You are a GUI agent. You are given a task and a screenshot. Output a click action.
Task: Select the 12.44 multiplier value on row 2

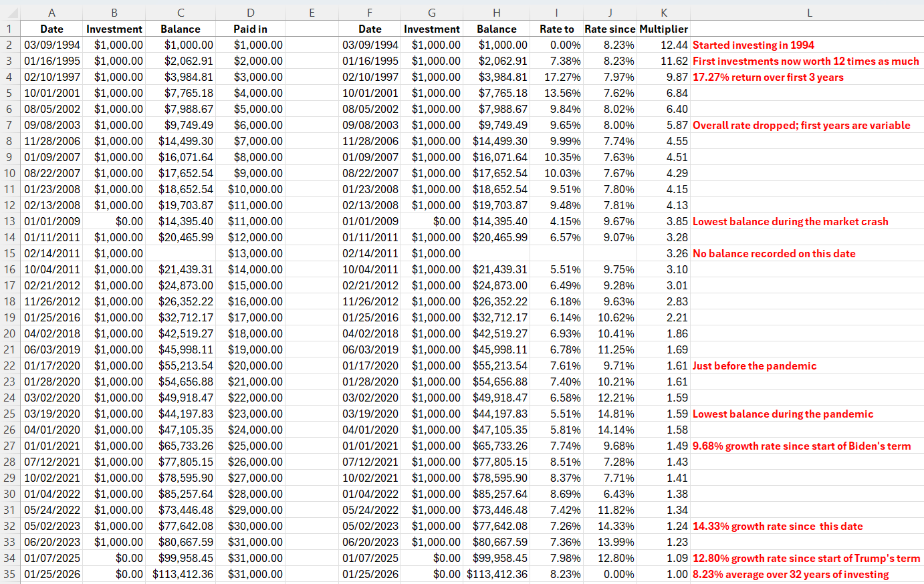pyautogui.click(x=663, y=45)
